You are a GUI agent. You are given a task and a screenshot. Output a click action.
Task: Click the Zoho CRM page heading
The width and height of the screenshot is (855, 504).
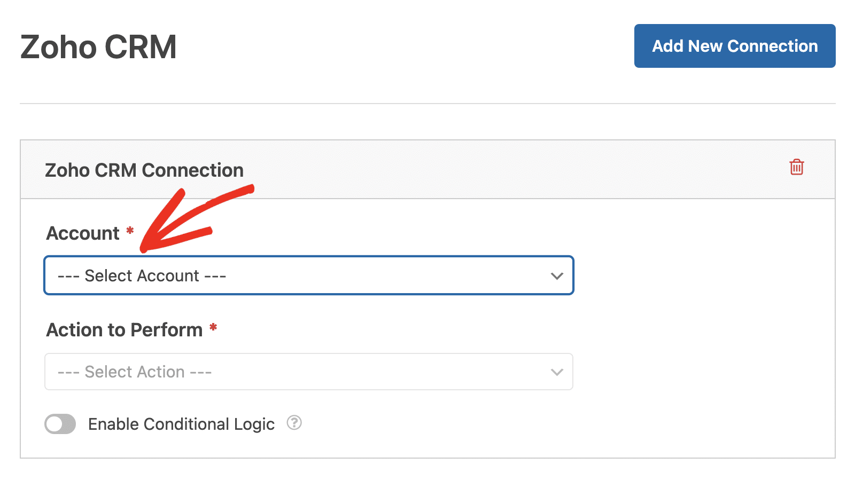[98, 47]
